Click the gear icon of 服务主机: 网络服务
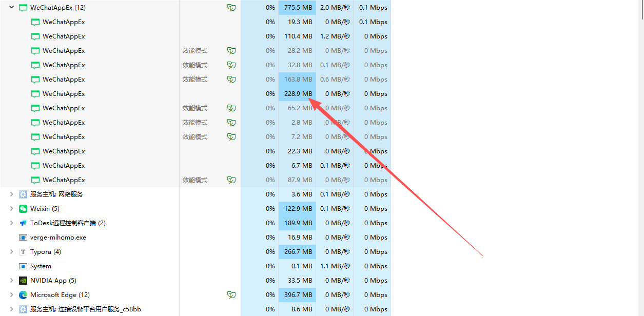Viewport: 644px width, 316px height. tap(23, 194)
